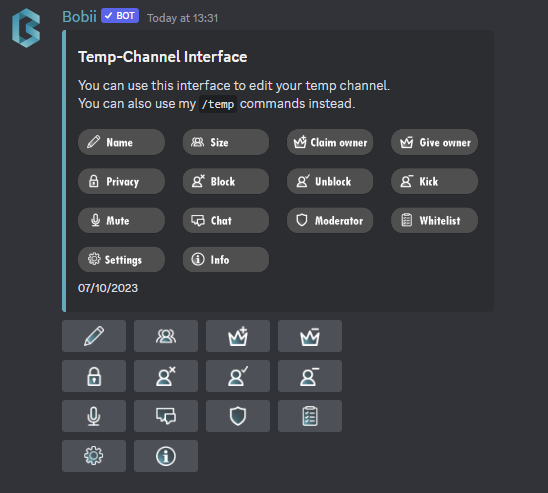Click the shield moderator icon button
The height and width of the screenshot is (493, 548).
238,416
